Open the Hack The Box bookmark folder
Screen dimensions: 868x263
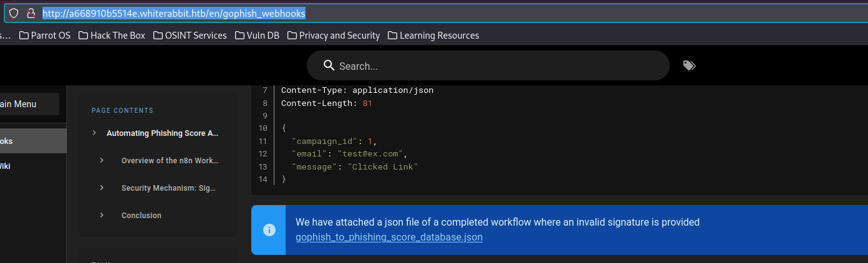[112, 36]
